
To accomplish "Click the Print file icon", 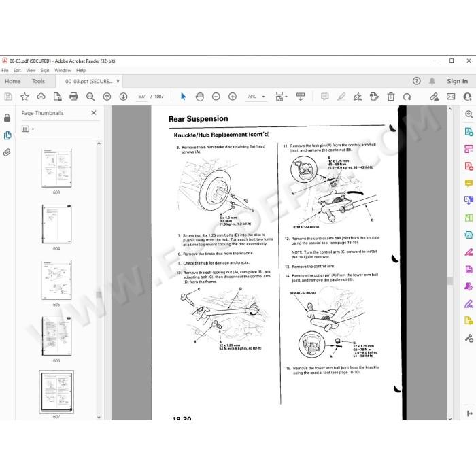I will (x=73, y=97).
